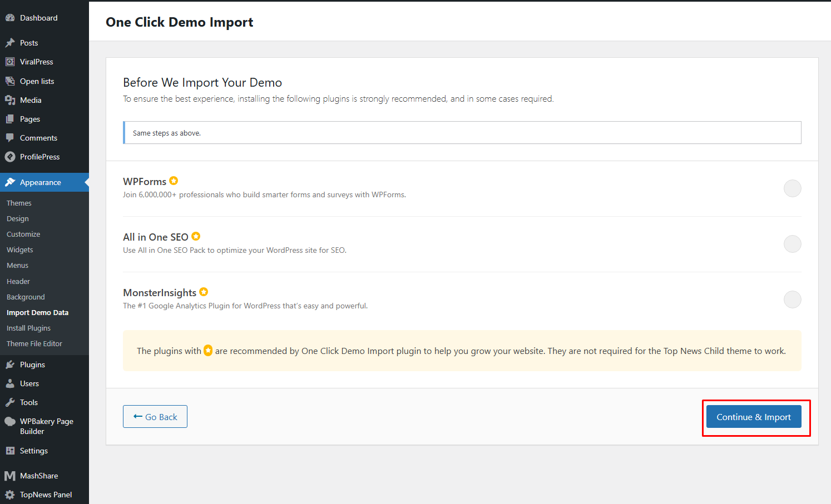Click 'Before We Import Your Demo' heading
The height and width of the screenshot is (504, 831).
pyautogui.click(x=202, y=82)
